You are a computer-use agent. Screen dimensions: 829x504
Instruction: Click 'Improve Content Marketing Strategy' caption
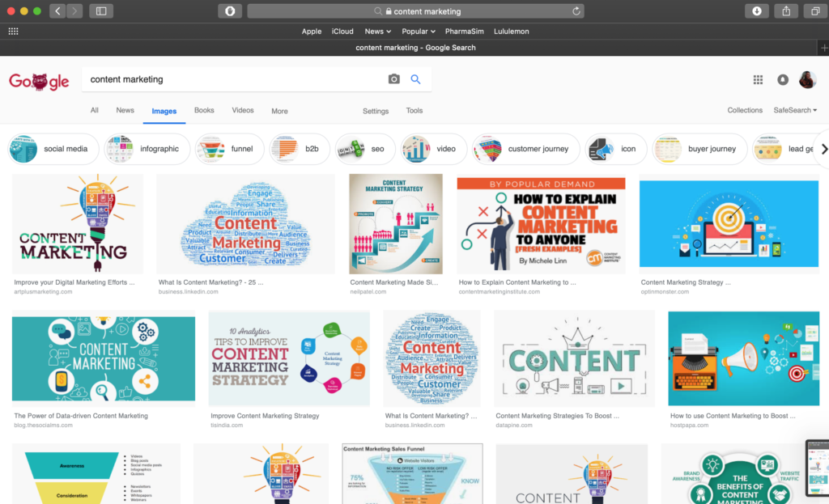[x=265, y=416]
